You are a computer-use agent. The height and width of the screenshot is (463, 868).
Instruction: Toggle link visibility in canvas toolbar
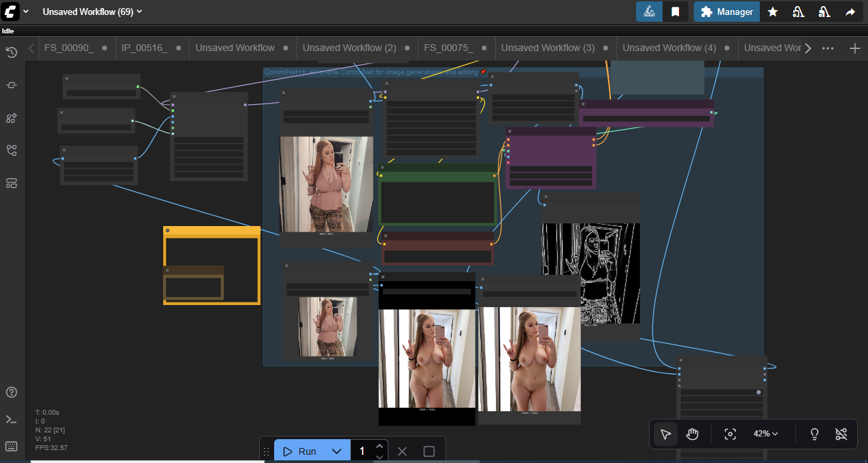tap(841, 434)
